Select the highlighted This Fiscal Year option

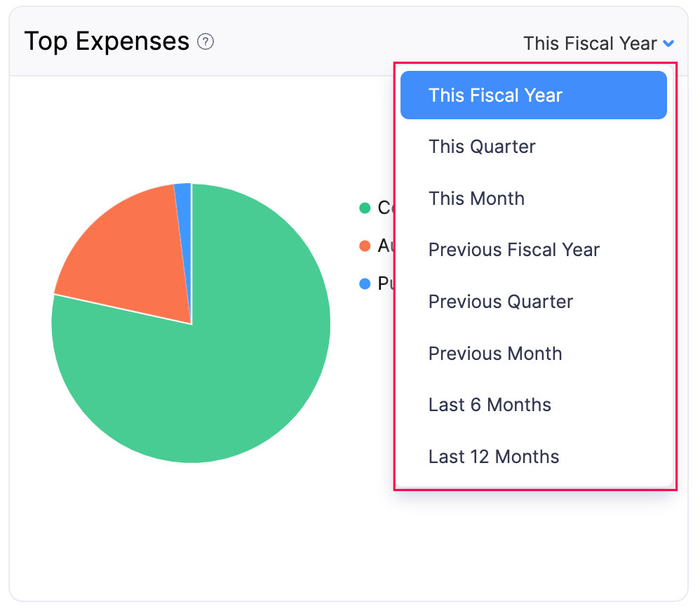tap(533, 95)
